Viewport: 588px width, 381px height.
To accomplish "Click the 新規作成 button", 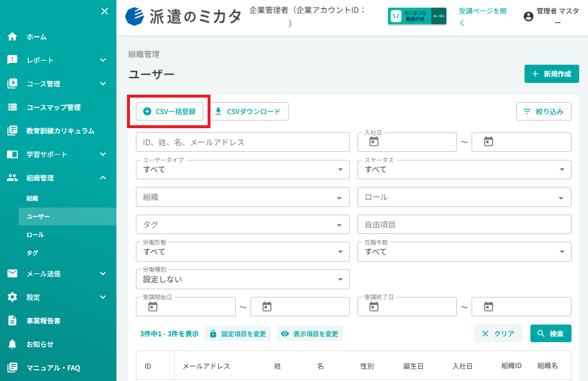I will click(x=552, y=74).
